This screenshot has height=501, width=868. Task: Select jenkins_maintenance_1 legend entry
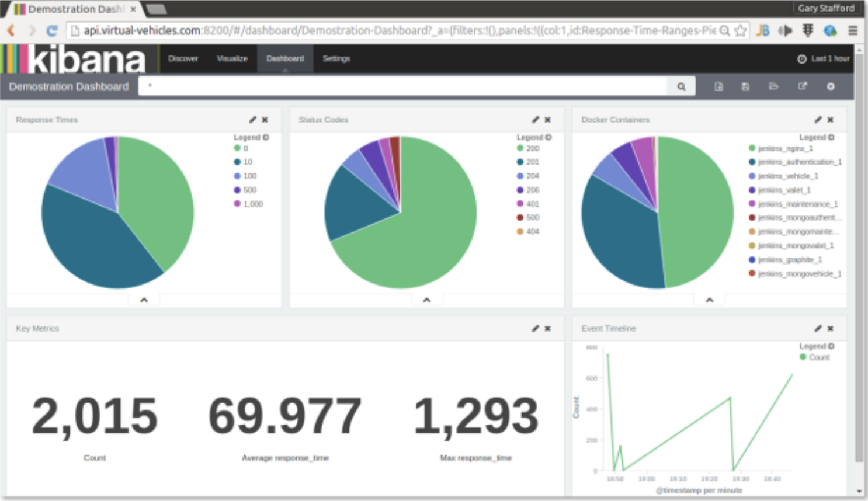click(x=793, y=204)
